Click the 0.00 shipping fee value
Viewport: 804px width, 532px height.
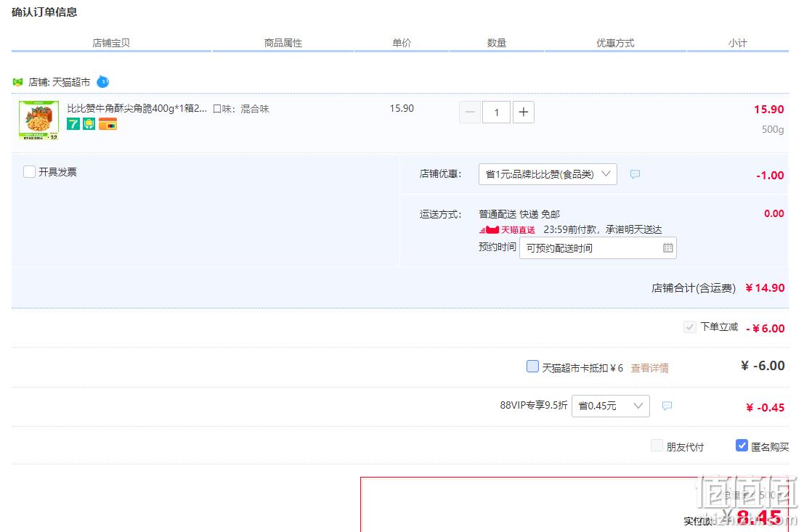coord(773,213)
